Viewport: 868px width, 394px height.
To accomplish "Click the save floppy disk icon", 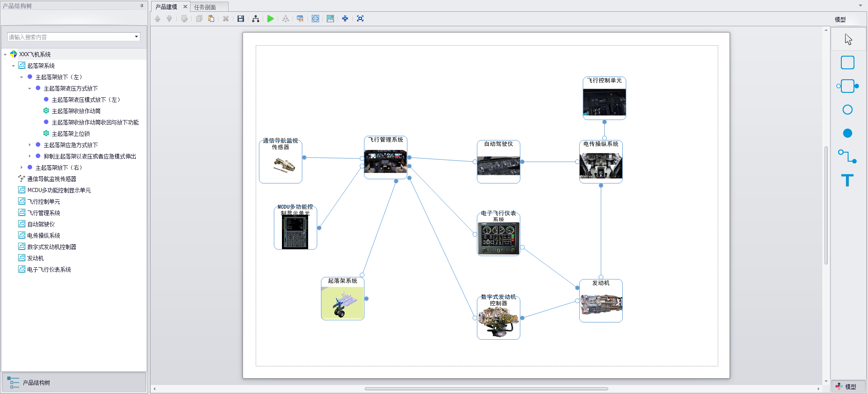I will click(x=241, y=19).
